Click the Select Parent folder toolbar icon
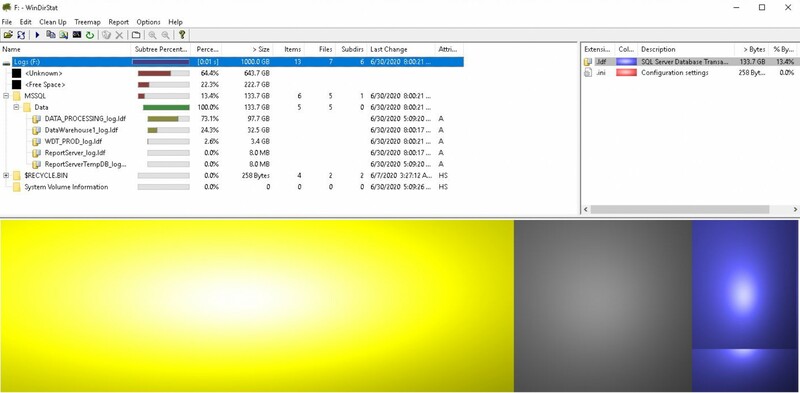Image resolution: width=800 pixels, height=393 pixels. tap(136, 35)
